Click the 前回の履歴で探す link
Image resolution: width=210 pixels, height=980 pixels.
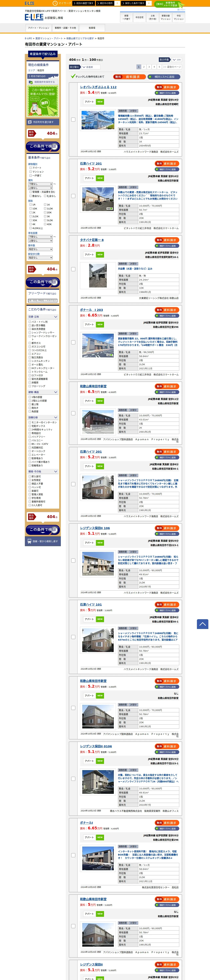(x=83, y=3)
